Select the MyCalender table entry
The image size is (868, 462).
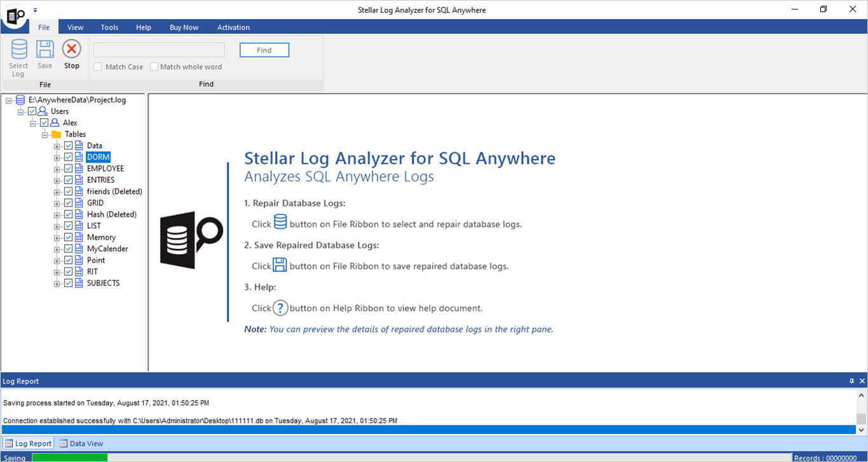tap(107, 248)
